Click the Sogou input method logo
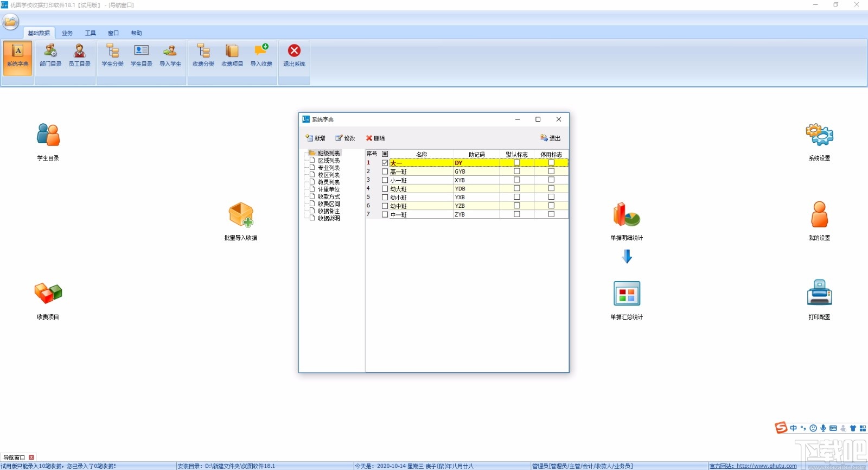Viewport: 868px width, 470px height. click(x=781, y=428)
